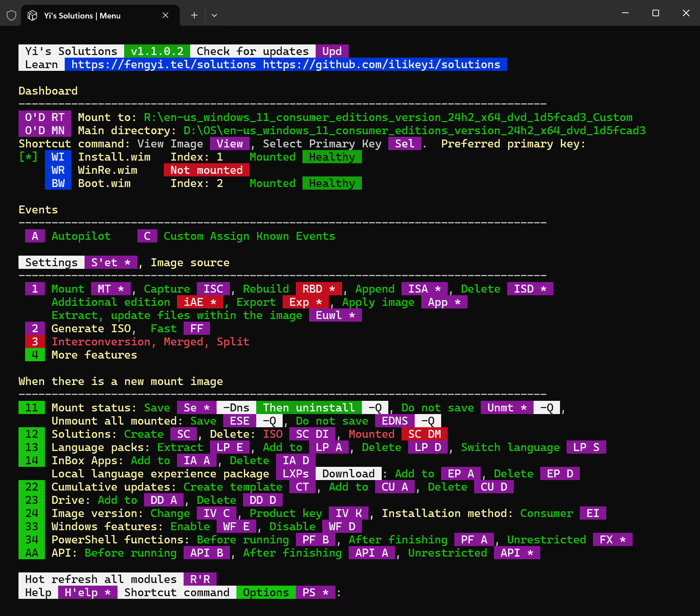This screenshot has height=616, width=700.
Task: Click the Upd update shortcut badge
Action: pos(332,51)
